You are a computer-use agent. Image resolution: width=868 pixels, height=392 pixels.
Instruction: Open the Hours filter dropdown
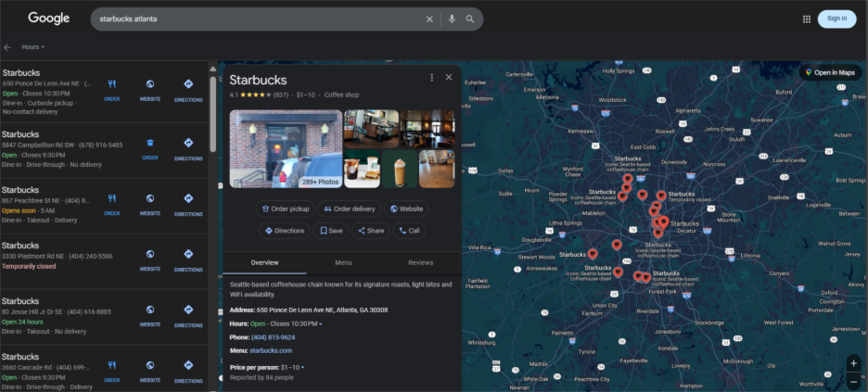coord(33,47)
